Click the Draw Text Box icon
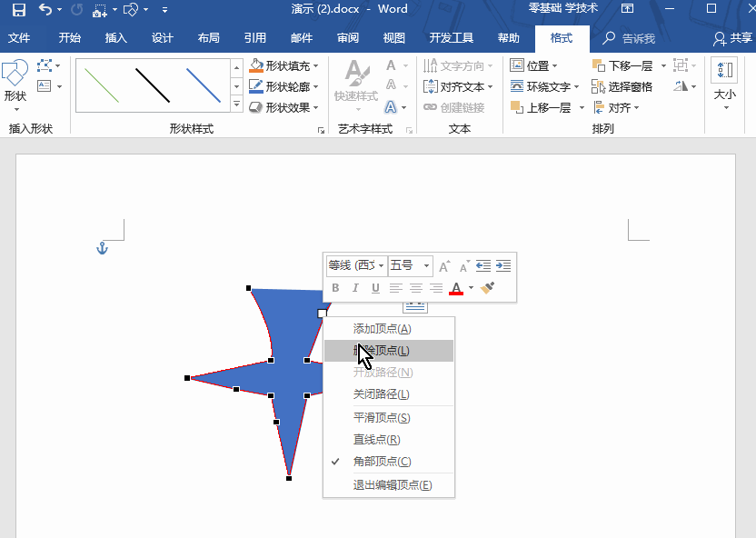 tap(45, 86)
